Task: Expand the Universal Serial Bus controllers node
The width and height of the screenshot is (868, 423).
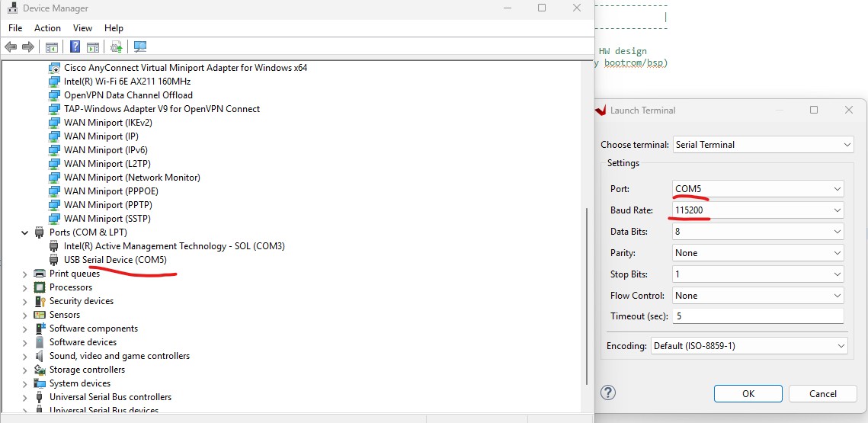Action: click(25, 397)
